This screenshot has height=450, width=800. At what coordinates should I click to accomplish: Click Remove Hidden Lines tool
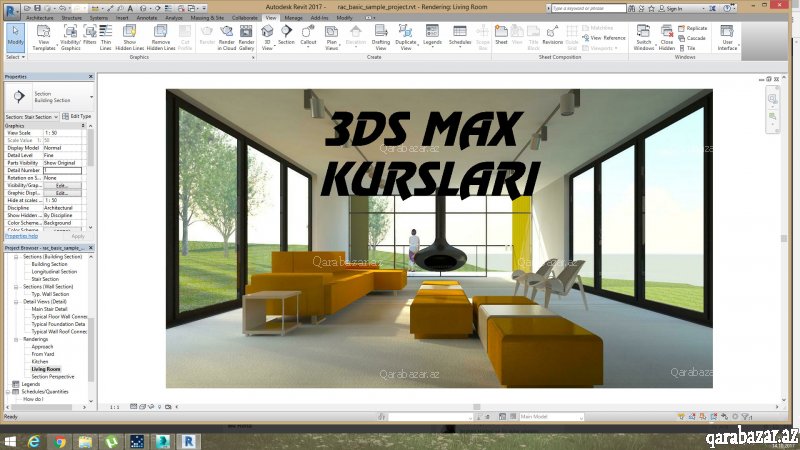coord(161,38)
